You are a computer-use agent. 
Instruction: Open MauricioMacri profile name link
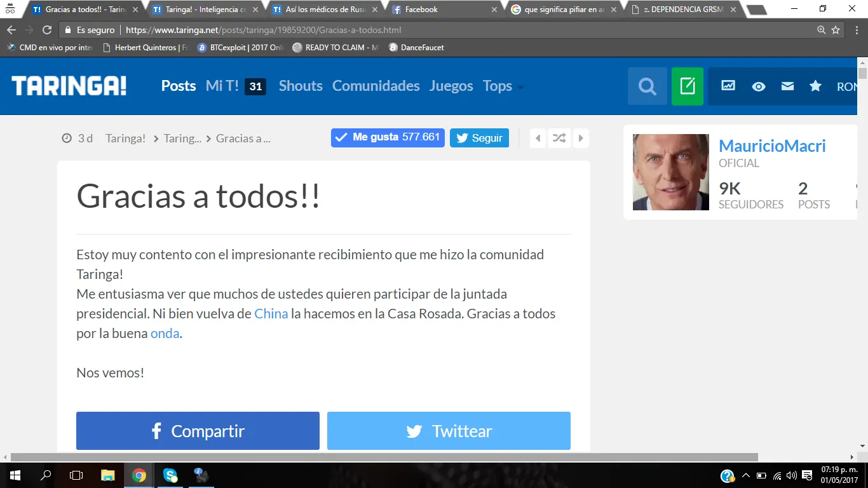pos(772,146)
